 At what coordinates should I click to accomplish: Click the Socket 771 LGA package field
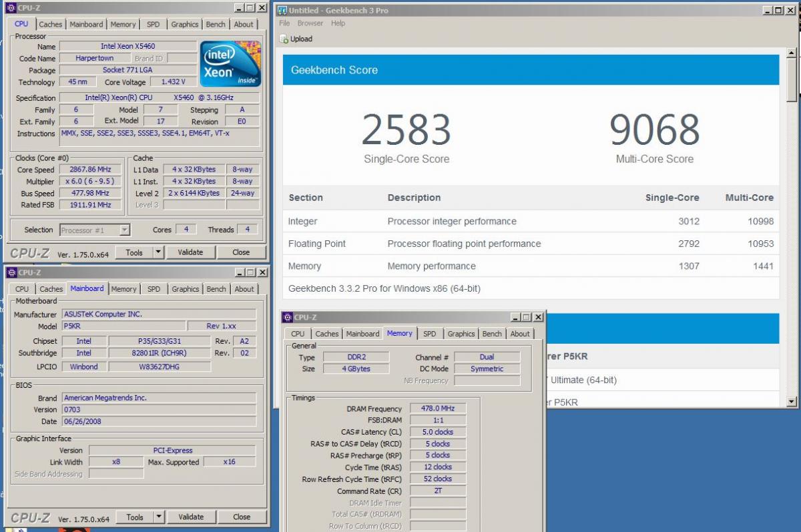128,70
